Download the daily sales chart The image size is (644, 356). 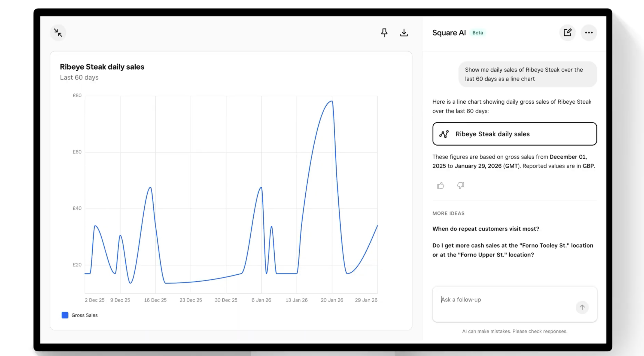pyautogui.click(x=404, y=33)
